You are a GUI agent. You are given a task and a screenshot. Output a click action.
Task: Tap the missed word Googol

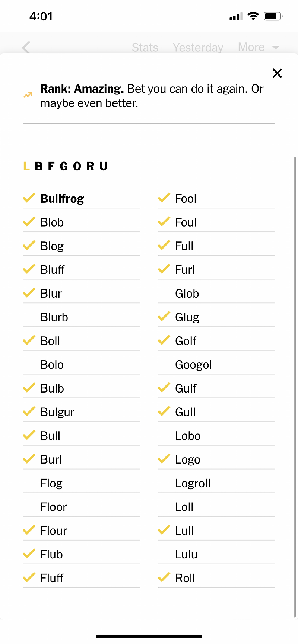tap(193, 365)
